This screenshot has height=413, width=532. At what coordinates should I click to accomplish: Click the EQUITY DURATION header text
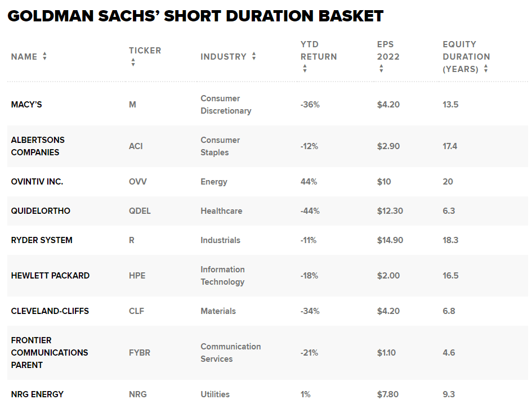pyautogui.click(x=466, y=57)
